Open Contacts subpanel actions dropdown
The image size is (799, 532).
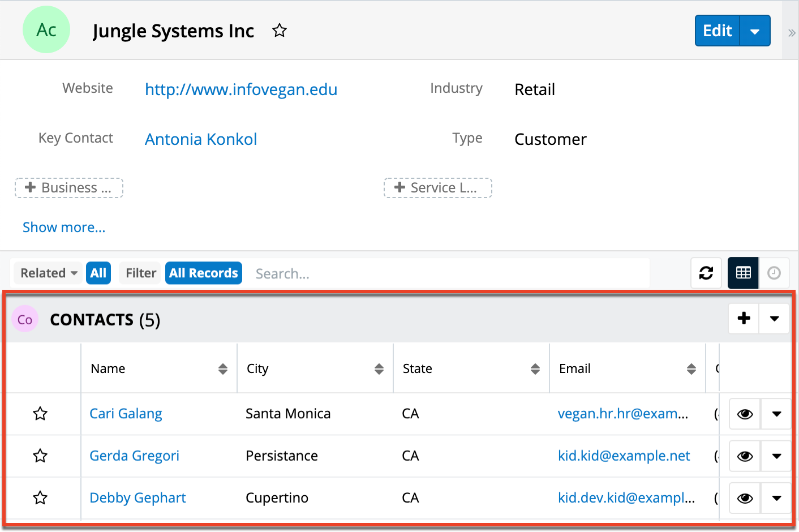click(x=774, y=319)
